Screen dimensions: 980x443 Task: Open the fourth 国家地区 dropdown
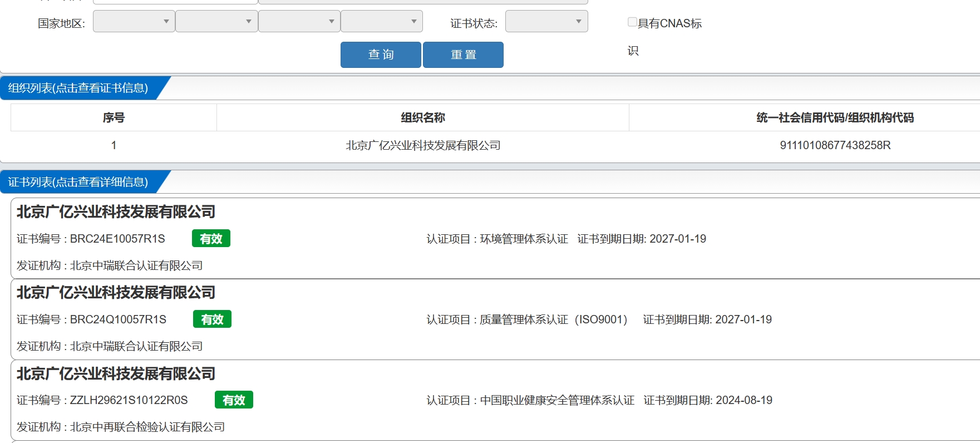point(382,22)
